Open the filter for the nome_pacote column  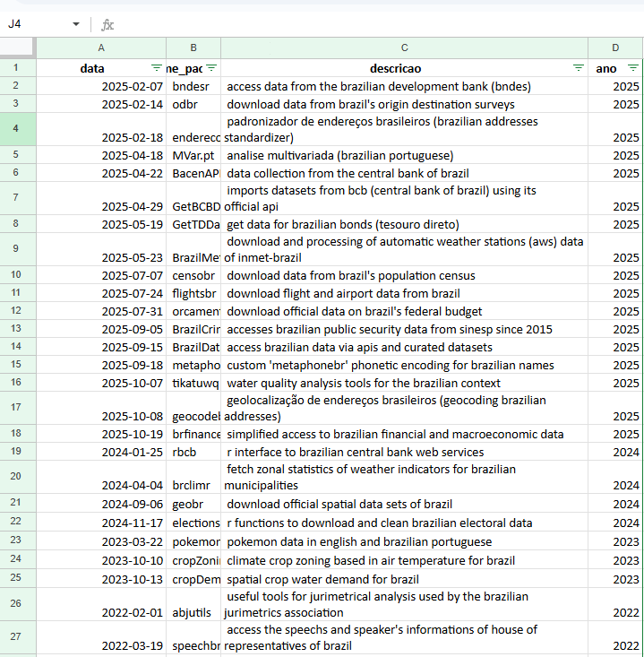[x=211, y=68]
